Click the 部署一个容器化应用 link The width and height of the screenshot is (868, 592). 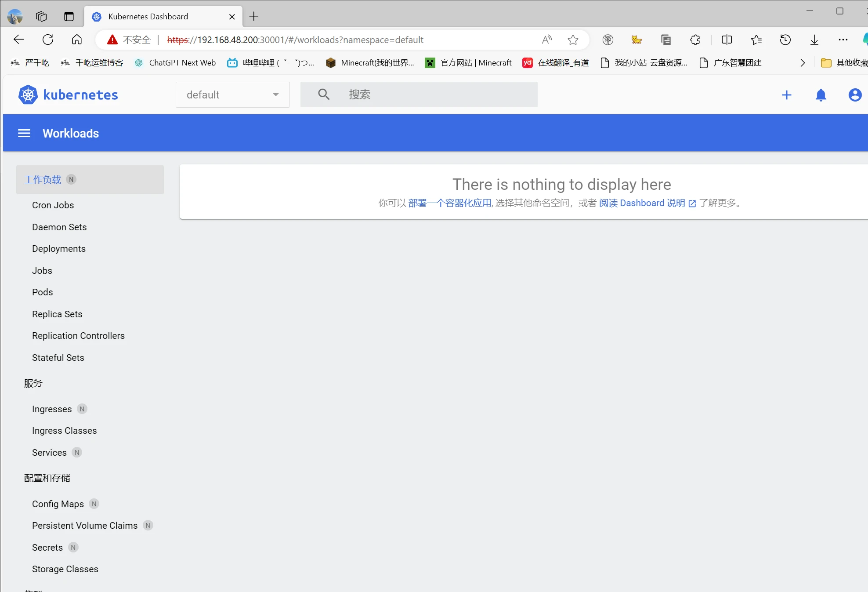click(449, 203)
